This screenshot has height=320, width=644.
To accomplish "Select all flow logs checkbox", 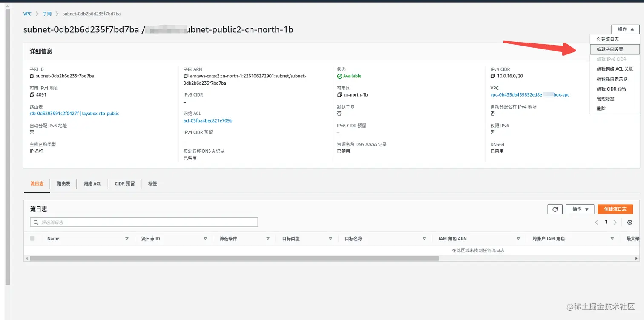I will pyautogui.click(x=32, y=239).
